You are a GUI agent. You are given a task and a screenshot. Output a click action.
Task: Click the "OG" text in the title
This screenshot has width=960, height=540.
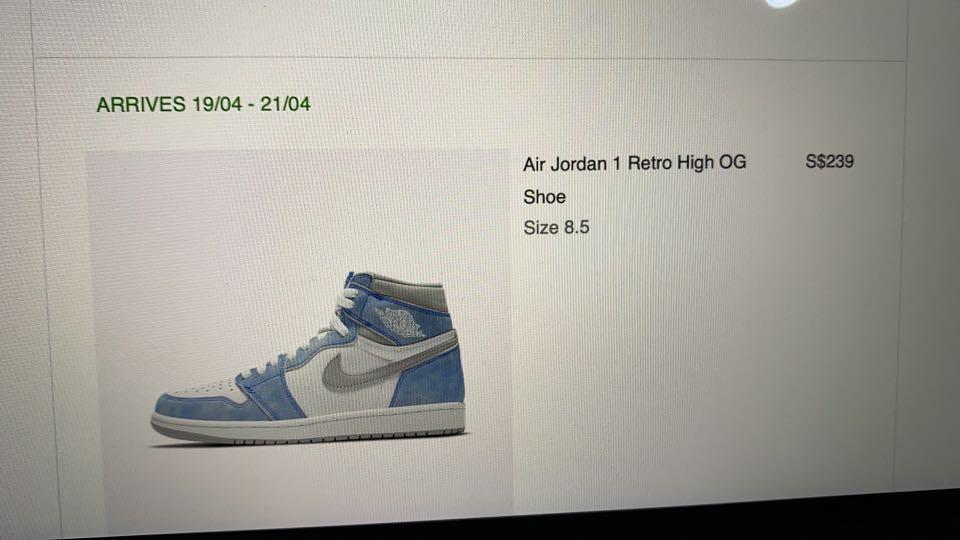coord(732,162)
